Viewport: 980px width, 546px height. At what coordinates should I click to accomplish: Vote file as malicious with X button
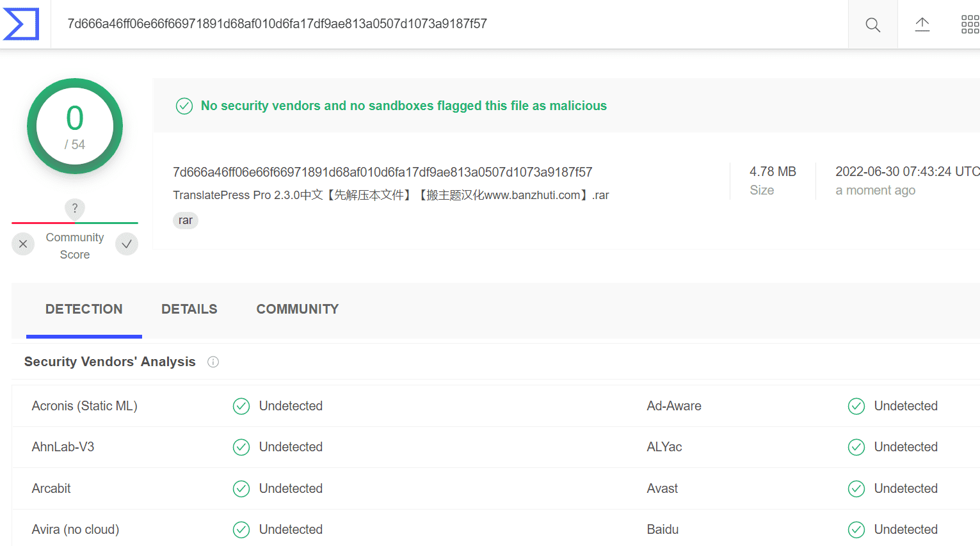(x=23, y=244)
